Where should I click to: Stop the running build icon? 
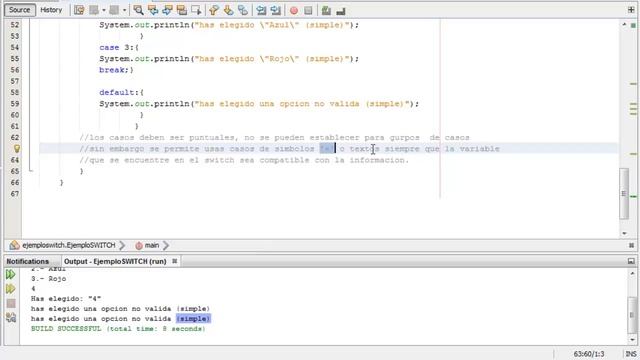point(11,303)
